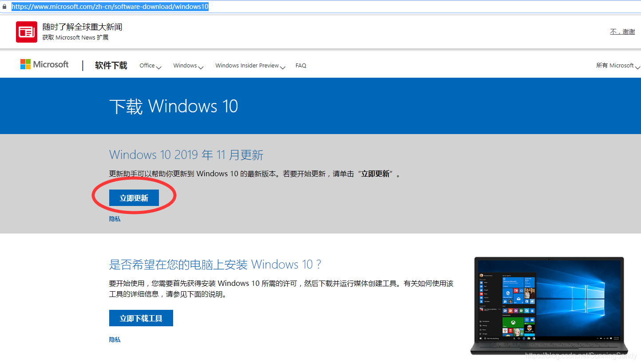Click 随时了解全球重大新闻 banner text
641x364 pixels.
click(x=82, y=27)
